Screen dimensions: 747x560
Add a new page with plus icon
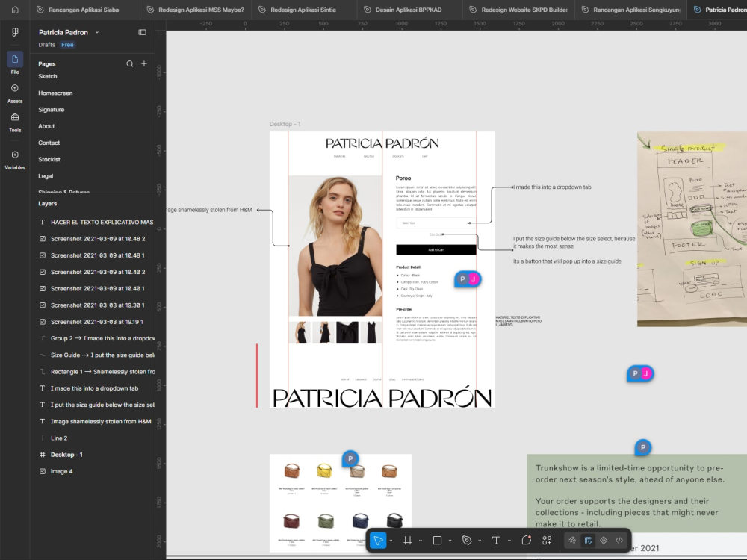coord(144,63)
